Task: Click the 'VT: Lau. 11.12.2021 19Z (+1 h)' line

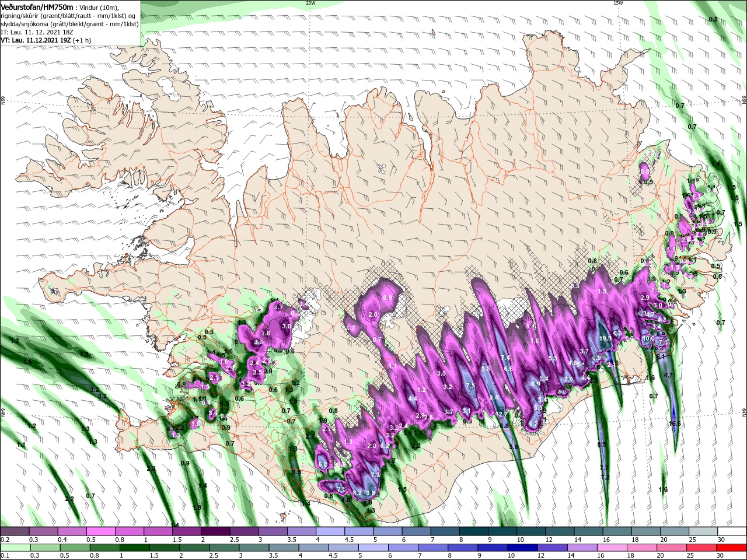Action: pyautogui.click(x=46, y=40)
